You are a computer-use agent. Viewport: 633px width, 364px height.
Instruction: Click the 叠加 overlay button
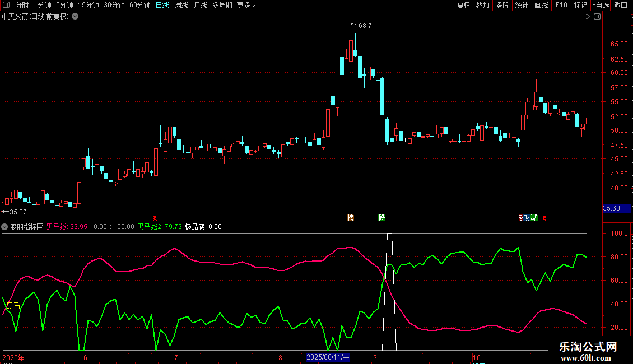(x=482, y=5)
